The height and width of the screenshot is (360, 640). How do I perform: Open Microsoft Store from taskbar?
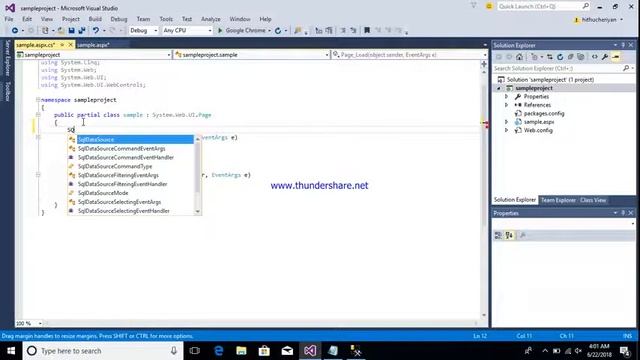pos(264,351)
